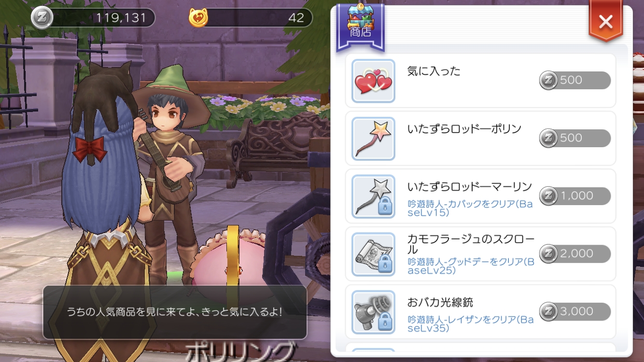
Task: Tap the 2,000 Zeny price for カモフラージュのスクロール
Action: 574,254
